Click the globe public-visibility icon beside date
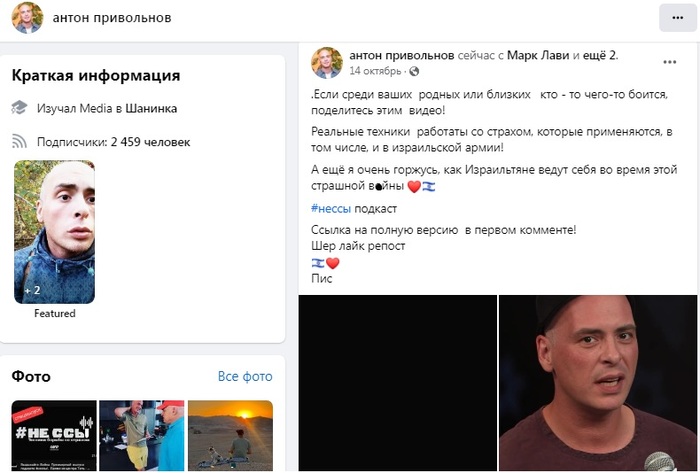The image size is (700, 473). click(x=414, y=71)
